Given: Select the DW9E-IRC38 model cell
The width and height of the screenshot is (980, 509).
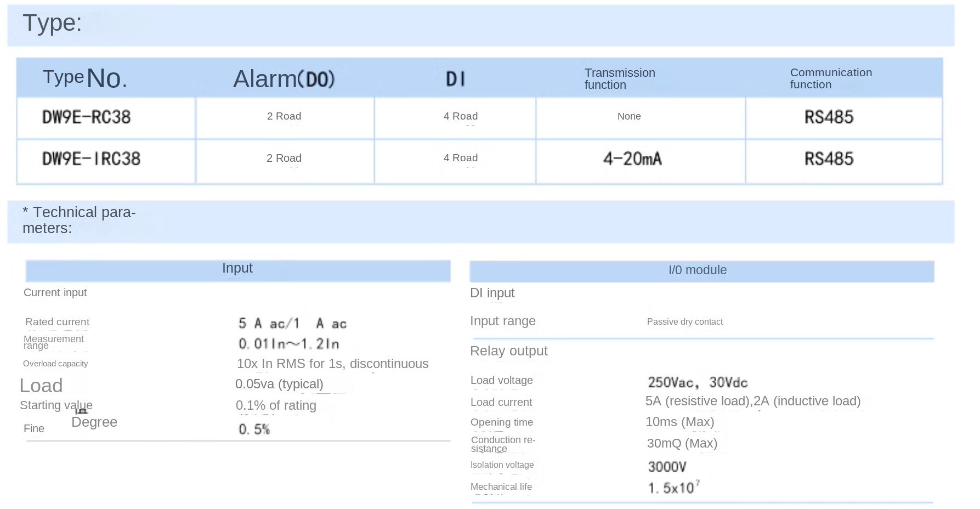Looking at the screenshot, I should pyautogui.click(x=92, y=159).
